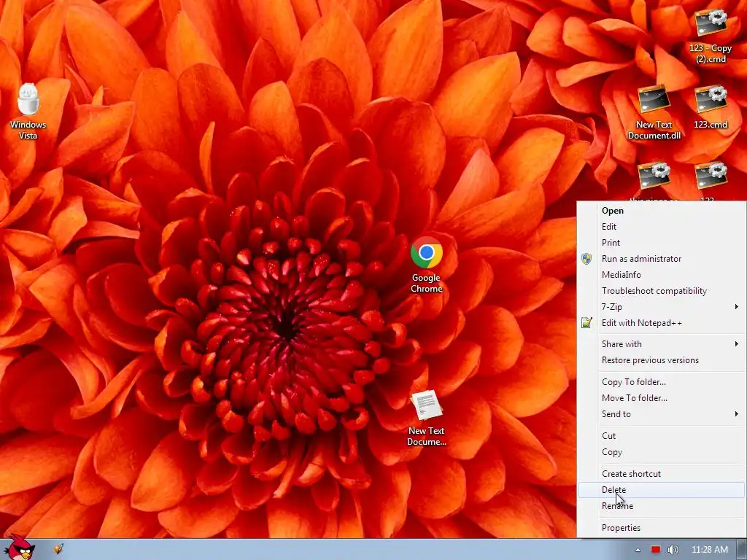Select Run as administrator
This screenshot has width=747, height=560.
[x=662, y=259]
